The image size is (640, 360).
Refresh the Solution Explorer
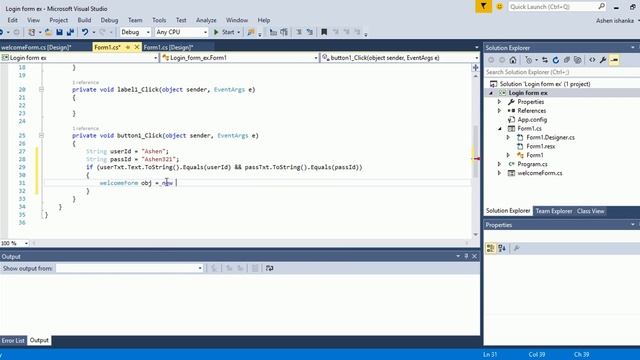[556, 60]
